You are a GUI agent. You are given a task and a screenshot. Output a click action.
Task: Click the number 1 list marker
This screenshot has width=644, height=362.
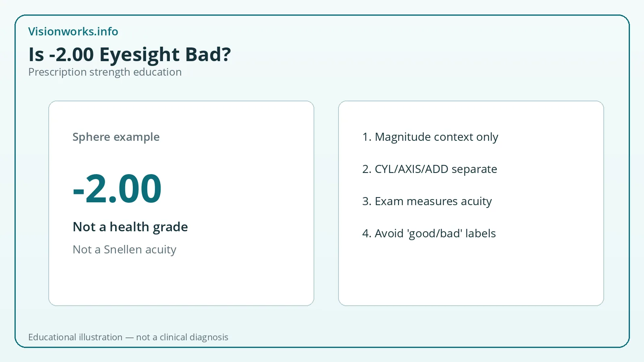367,137
